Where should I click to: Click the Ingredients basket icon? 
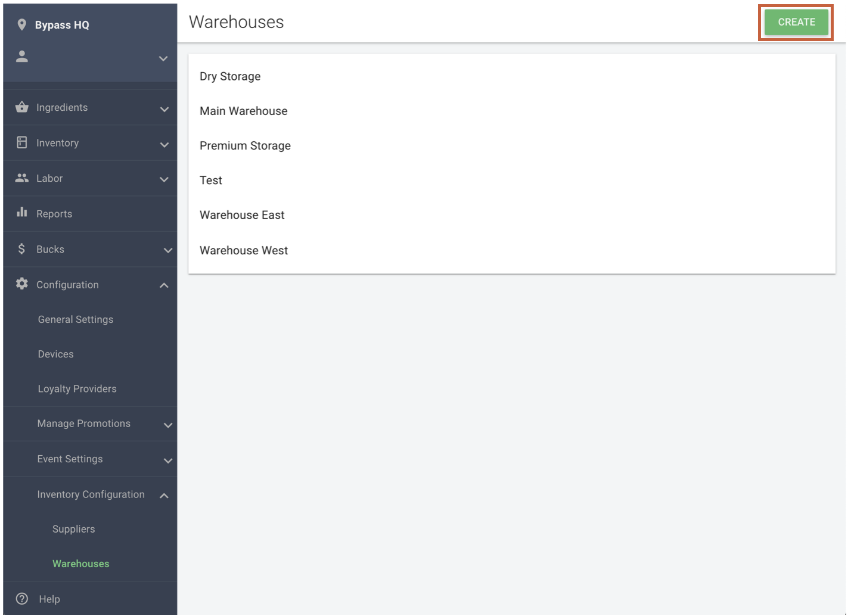click(x=22, y=107)
